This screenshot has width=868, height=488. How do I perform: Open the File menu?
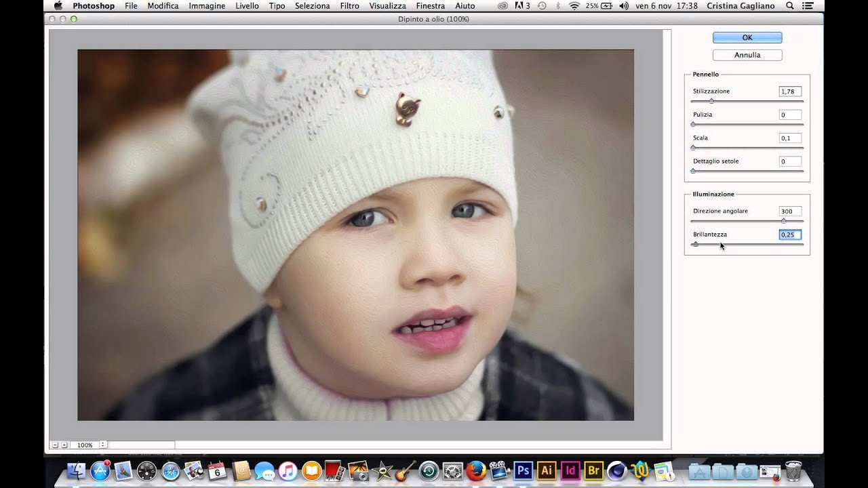tap(131, 6)
